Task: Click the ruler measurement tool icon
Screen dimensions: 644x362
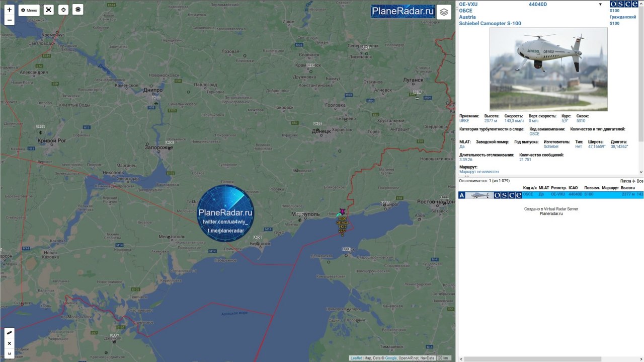Action: (x=10, y=333)
